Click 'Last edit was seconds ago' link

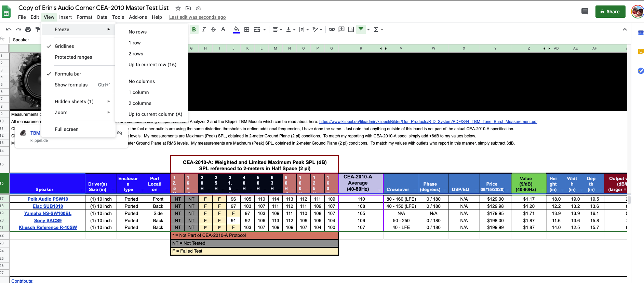pyautogui.click(x=197, y=17)
